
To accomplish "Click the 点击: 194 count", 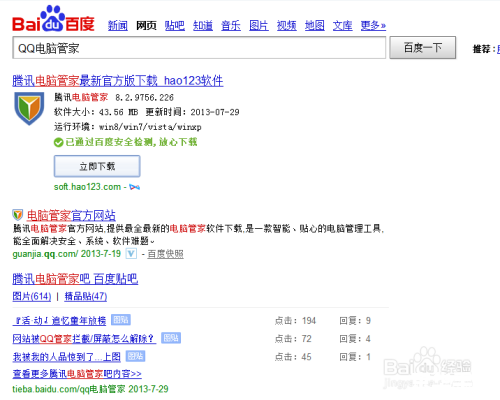I will coord(295,321).
